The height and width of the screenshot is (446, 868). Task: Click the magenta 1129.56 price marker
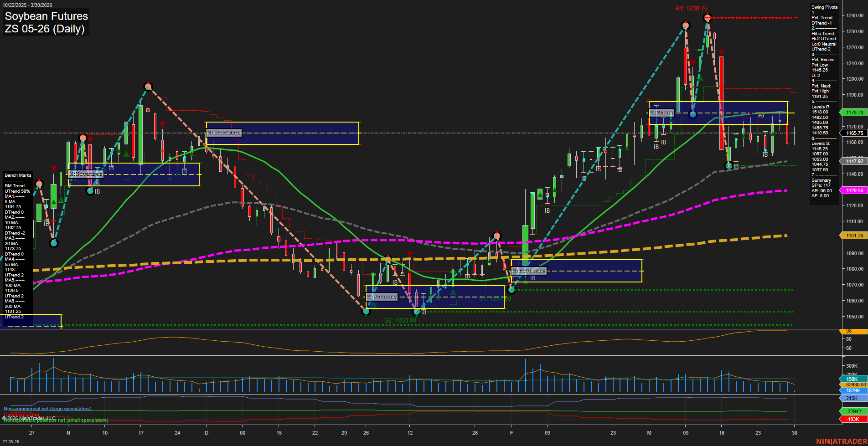tap(853, 190)
